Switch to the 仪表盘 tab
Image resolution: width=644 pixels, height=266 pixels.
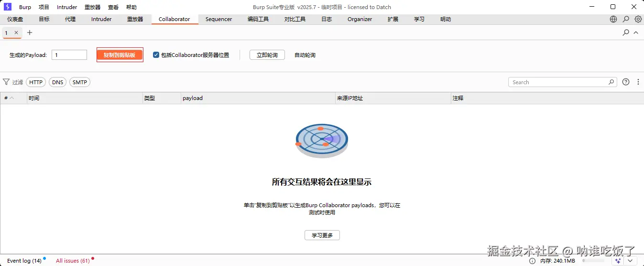click(15, 19)
